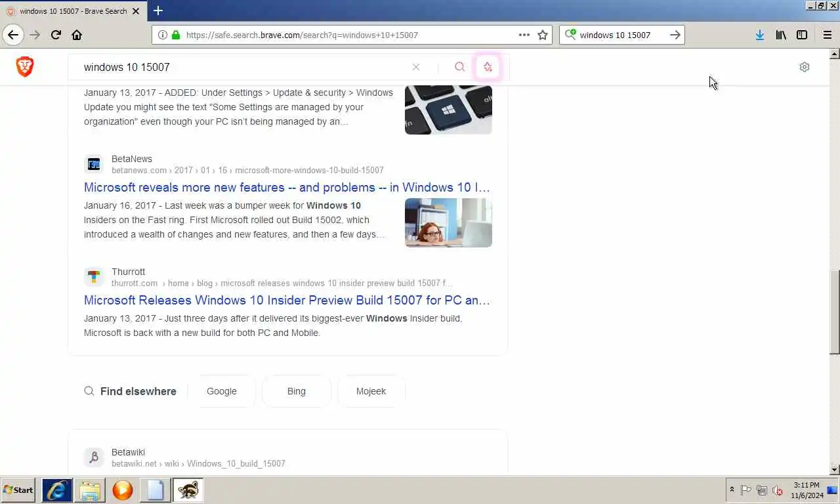Click the Action Center flag tray icon
This screenshot has width=840, height=504.
[746, 490]
